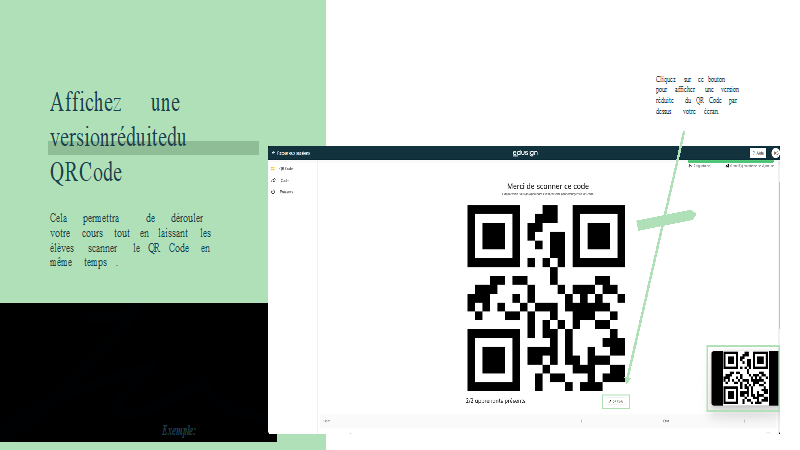The image size is (800, 450).
Task: Select the Code menu entry
Action: (x=284, y=180)
